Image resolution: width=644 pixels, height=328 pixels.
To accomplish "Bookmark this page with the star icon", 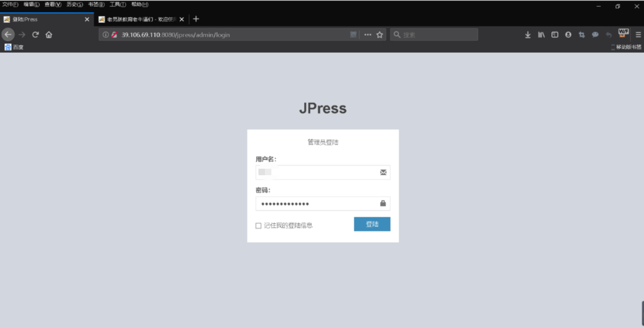I will coord(380,35).
